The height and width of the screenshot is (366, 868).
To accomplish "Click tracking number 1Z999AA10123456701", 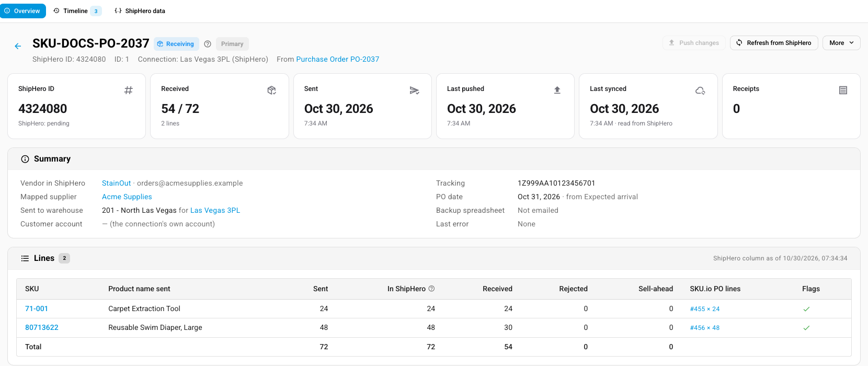I will (556, 183).
